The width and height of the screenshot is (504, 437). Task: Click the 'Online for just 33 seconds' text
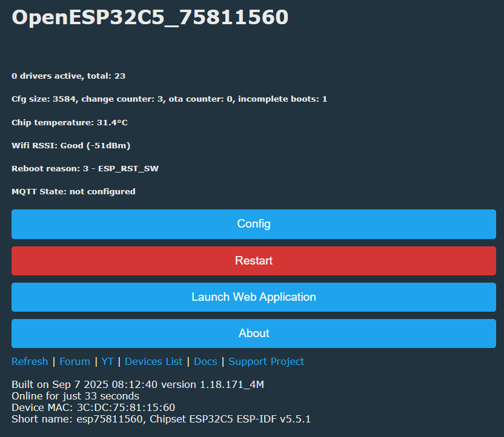point(75,396)
